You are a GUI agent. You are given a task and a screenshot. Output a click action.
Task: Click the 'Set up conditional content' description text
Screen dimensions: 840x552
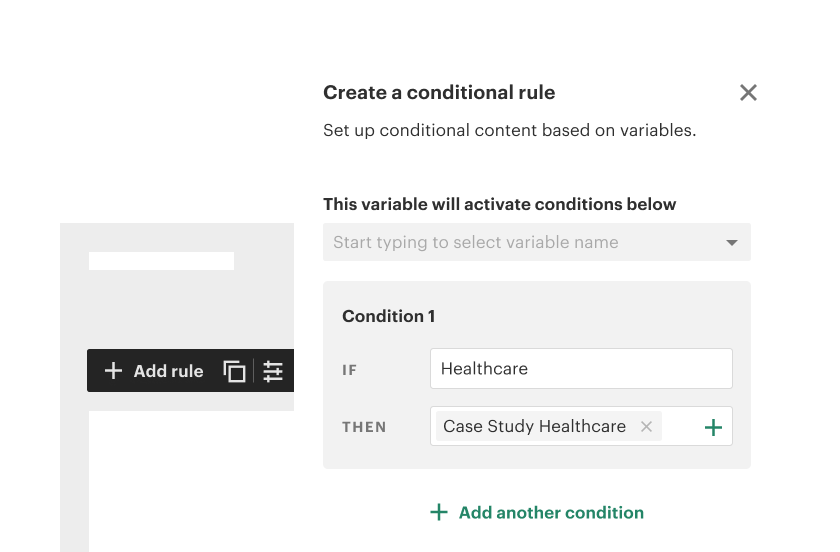click(x=509, y=130)
